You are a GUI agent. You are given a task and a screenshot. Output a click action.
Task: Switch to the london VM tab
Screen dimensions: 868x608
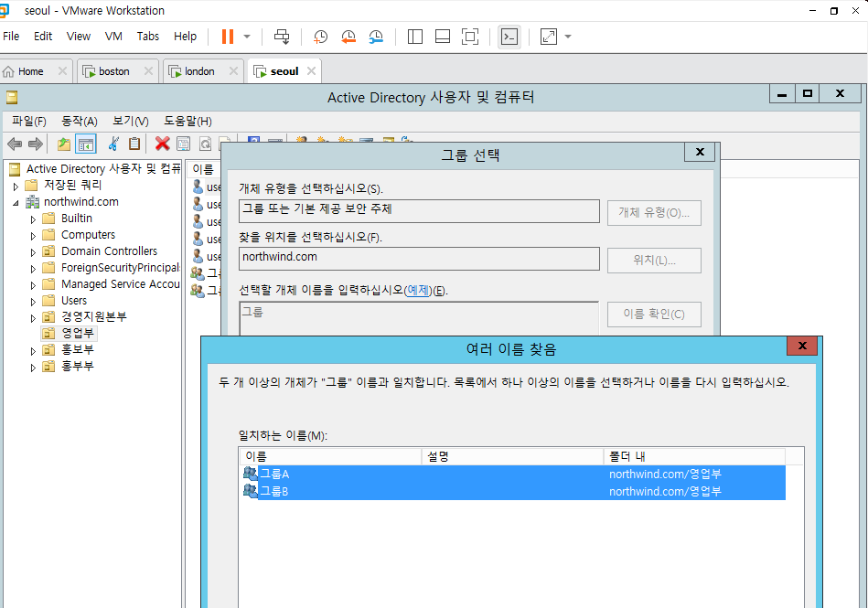coord(199,71)
